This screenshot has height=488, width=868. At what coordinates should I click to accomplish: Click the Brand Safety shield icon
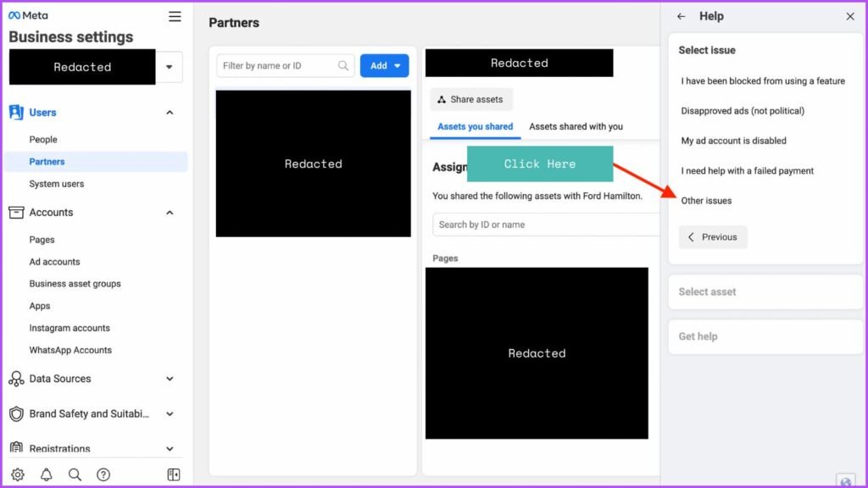click(16, 413)
